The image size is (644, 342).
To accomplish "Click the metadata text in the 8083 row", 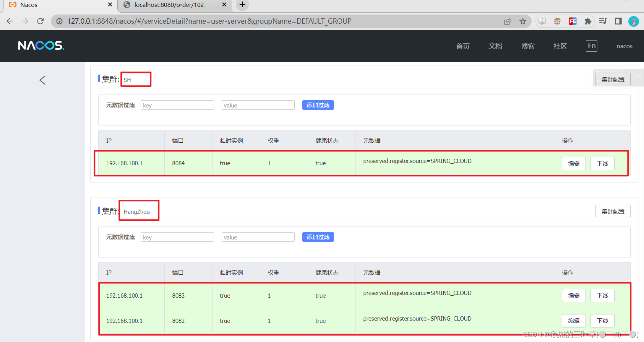I will [417, 293].
